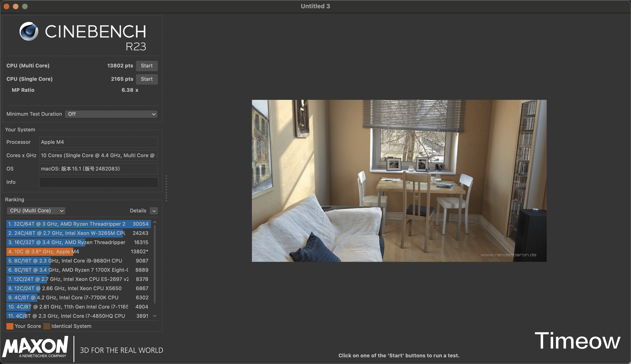Click the dotted panel divider handle

(x=166, y=188)
